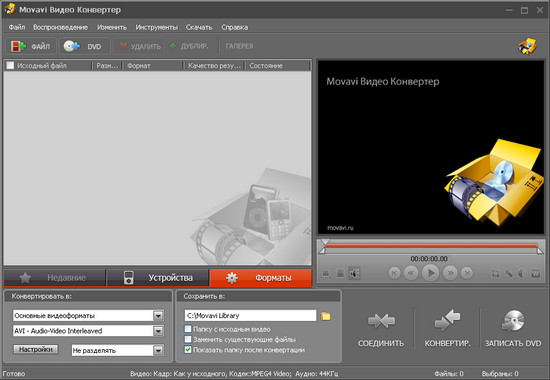This screenshot has width=550, height=380.
Task: Click the pencil edit tool icon in player
Action: (x=509, y=273)
